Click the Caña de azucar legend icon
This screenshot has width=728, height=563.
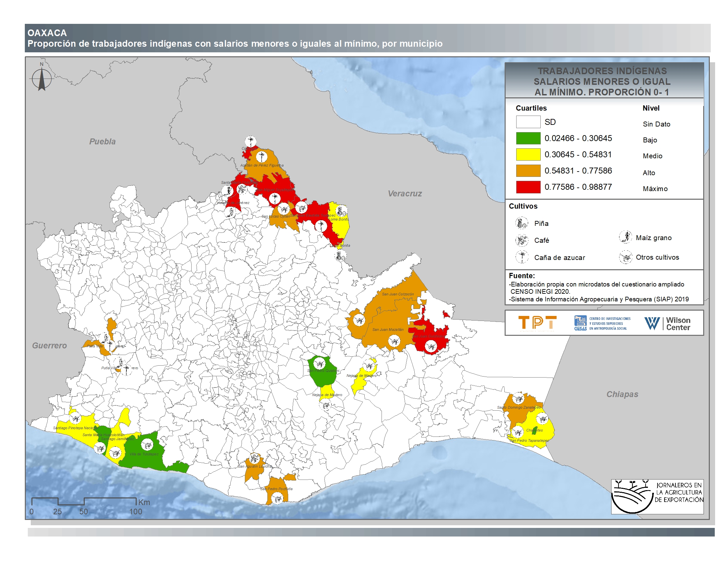522,257
